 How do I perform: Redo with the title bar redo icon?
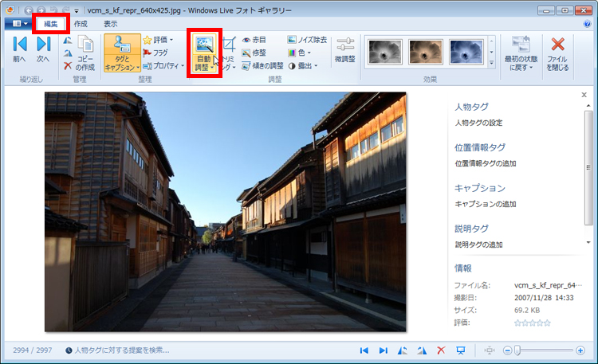pos(65,10)
